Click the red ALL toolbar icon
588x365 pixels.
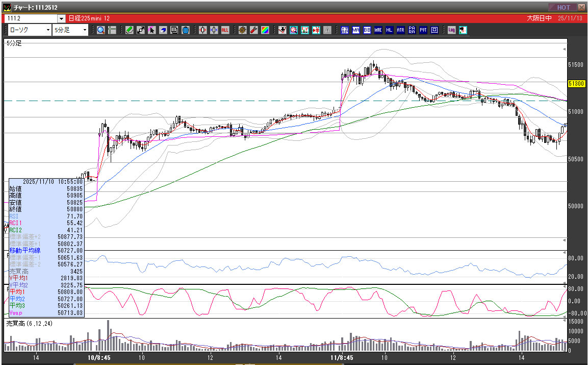225,30
